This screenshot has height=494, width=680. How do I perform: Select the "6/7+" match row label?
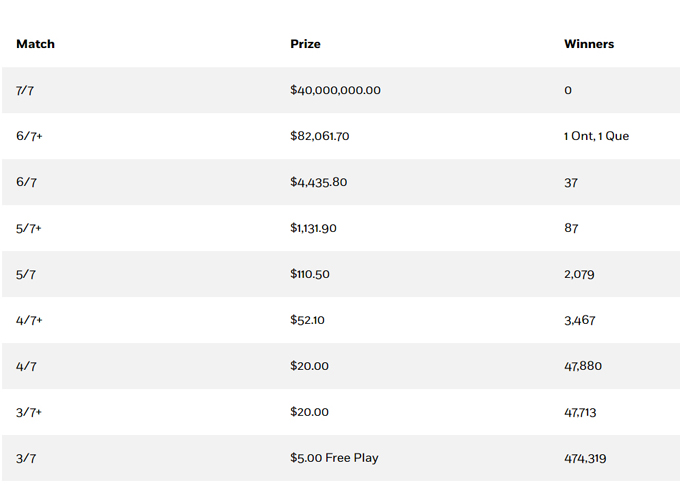click(x=29, y=137)
